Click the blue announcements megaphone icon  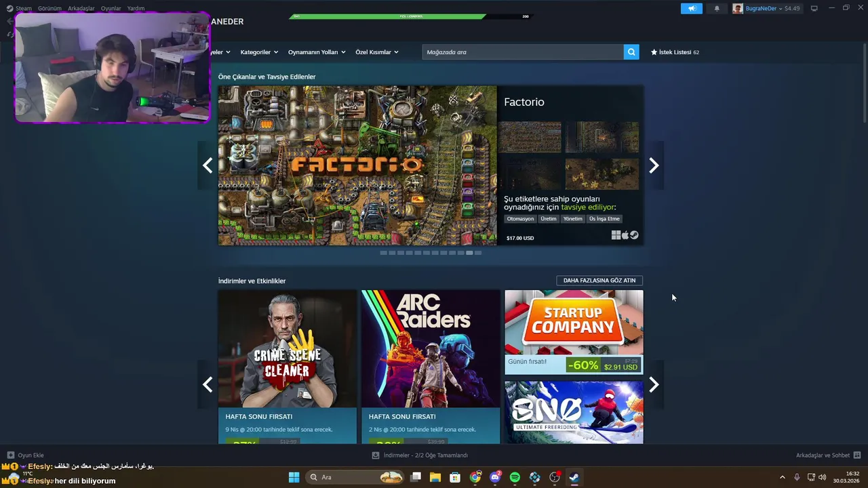coord(692,8)
